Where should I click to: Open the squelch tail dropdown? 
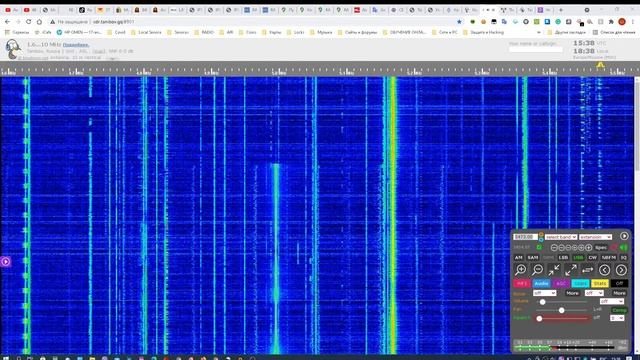click(x=617, y=318)
